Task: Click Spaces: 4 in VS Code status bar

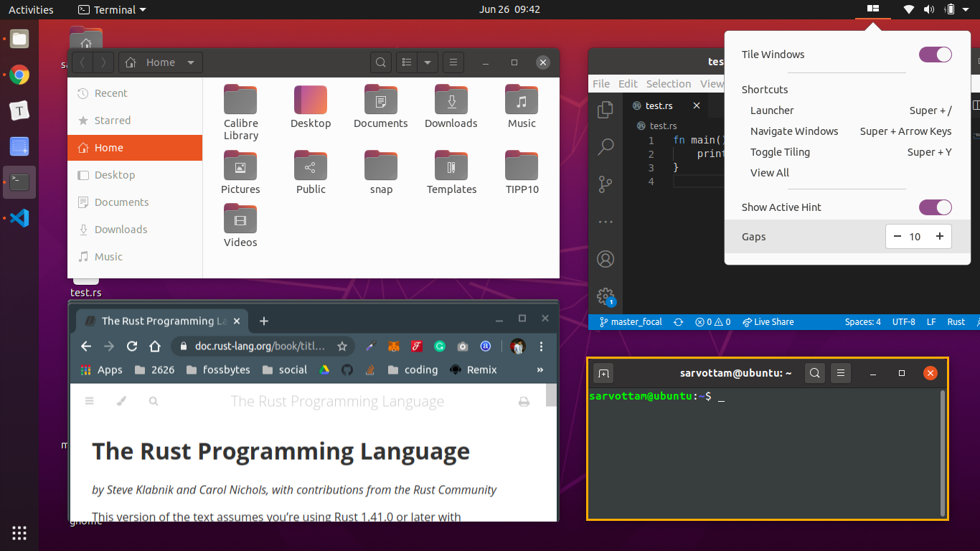Action: (862, 322)
